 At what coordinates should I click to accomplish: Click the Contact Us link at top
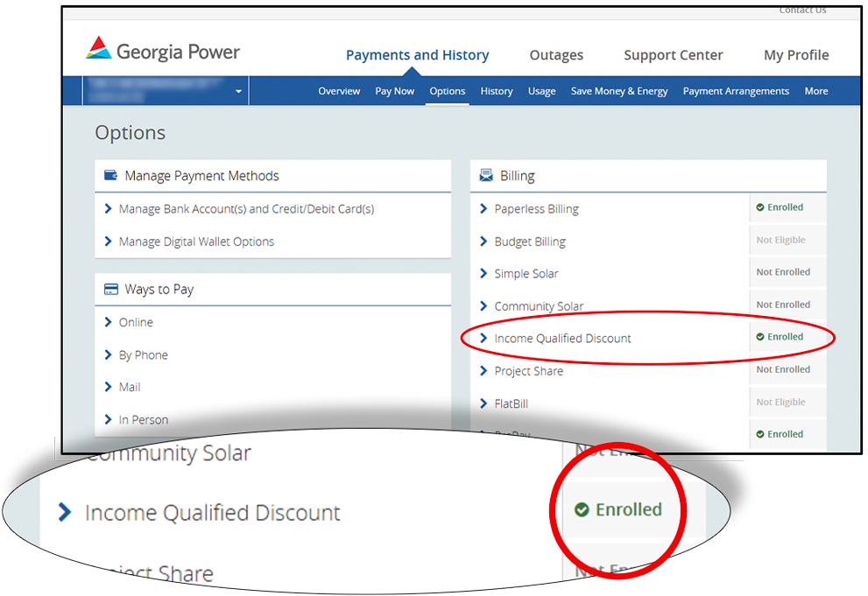click(x=802, y=11)
